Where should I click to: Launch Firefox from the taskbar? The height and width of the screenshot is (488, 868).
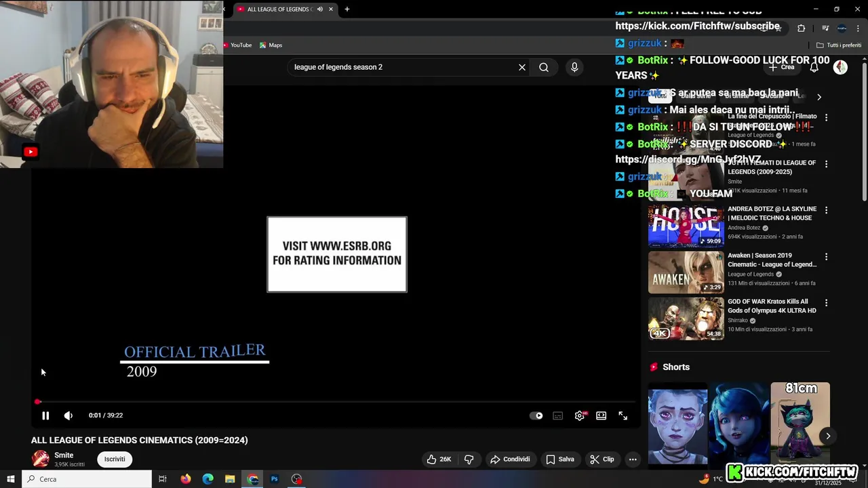click(186, 479)
